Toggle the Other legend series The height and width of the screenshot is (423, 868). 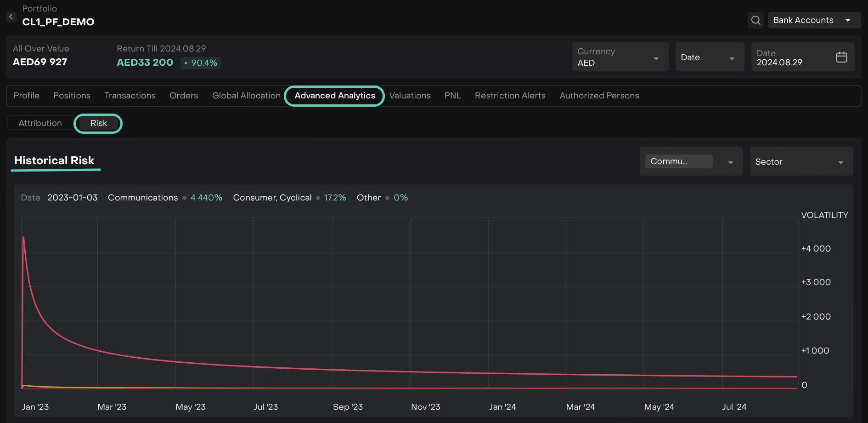tap(369, 198)
